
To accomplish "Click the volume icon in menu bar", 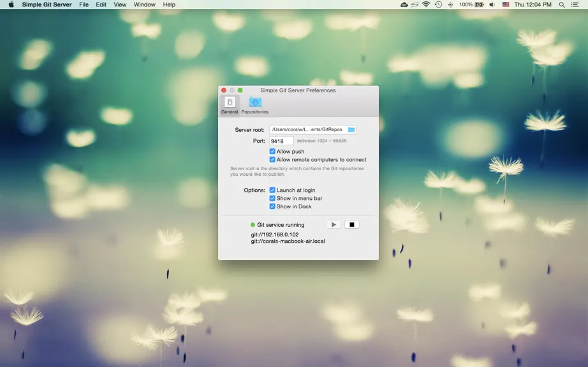I will point(492,4).
